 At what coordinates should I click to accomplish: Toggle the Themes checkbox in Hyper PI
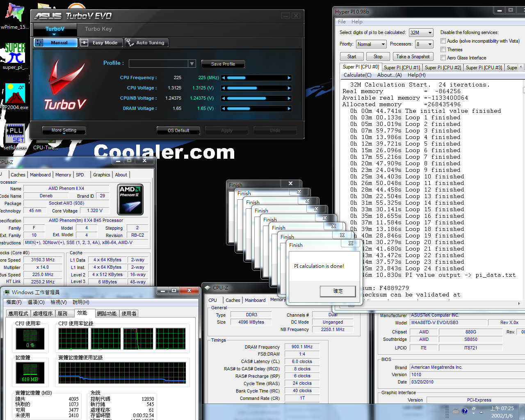pos(443,50)
